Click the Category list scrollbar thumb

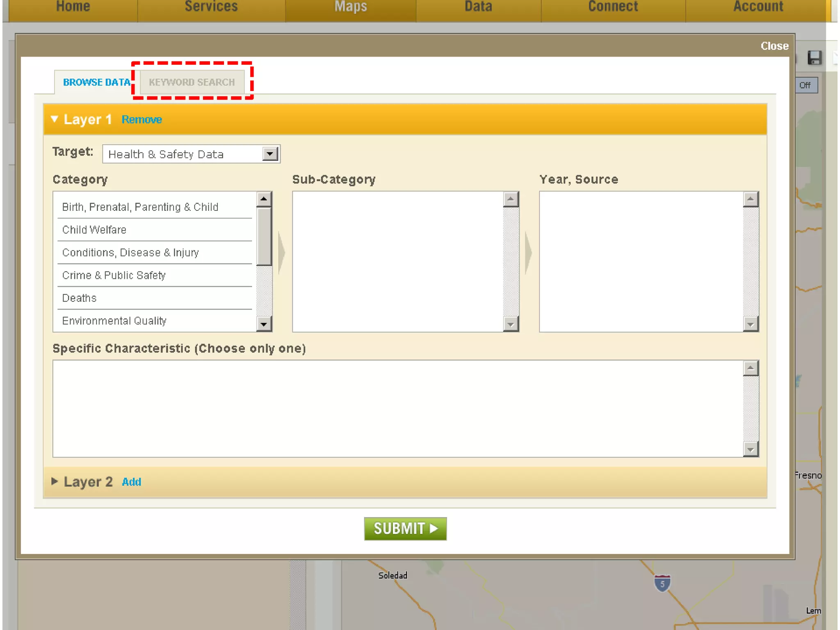[264, 236]
